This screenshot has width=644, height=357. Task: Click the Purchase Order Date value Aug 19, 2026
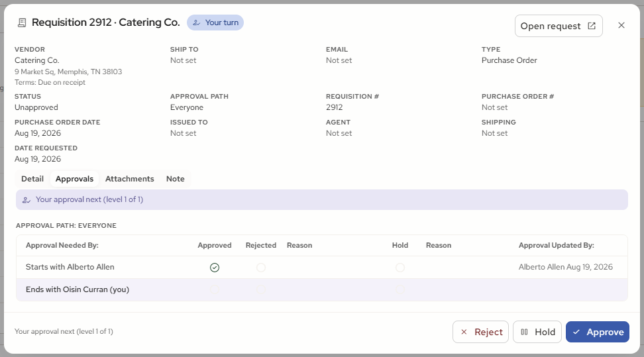38,133
